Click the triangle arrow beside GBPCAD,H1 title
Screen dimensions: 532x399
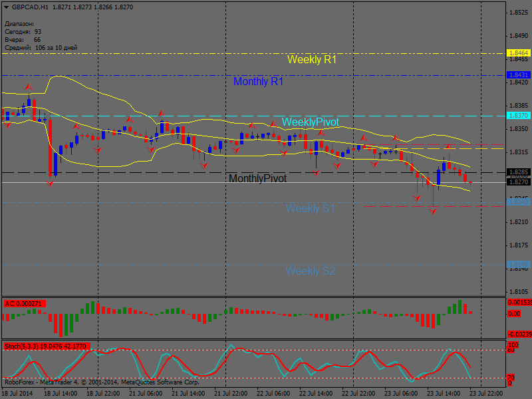coord(7,6)
